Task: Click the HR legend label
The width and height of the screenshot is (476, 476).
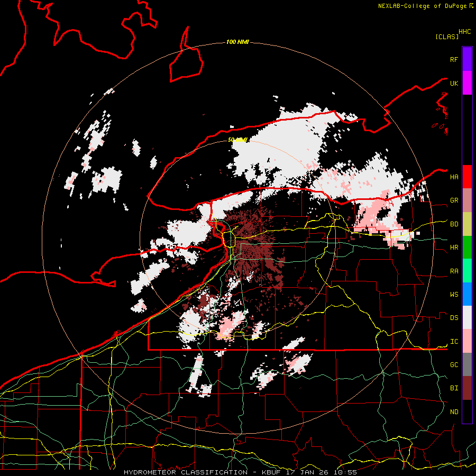Action: point(454,248)
